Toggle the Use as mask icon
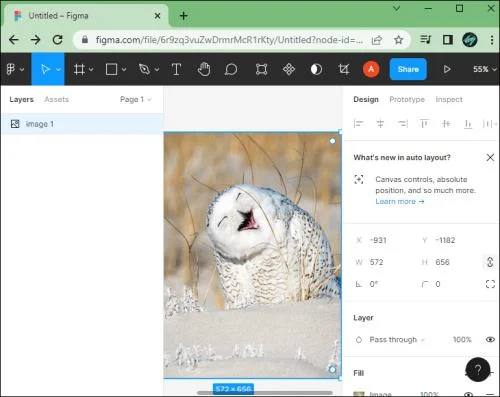Image resolution: width=500 pixels, height=397 pixels. (316, 69)
